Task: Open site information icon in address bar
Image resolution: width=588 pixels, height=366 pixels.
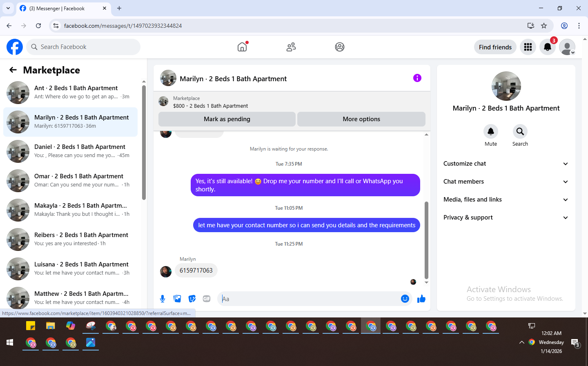Action: pyautogui.click(x=56, y=26)
